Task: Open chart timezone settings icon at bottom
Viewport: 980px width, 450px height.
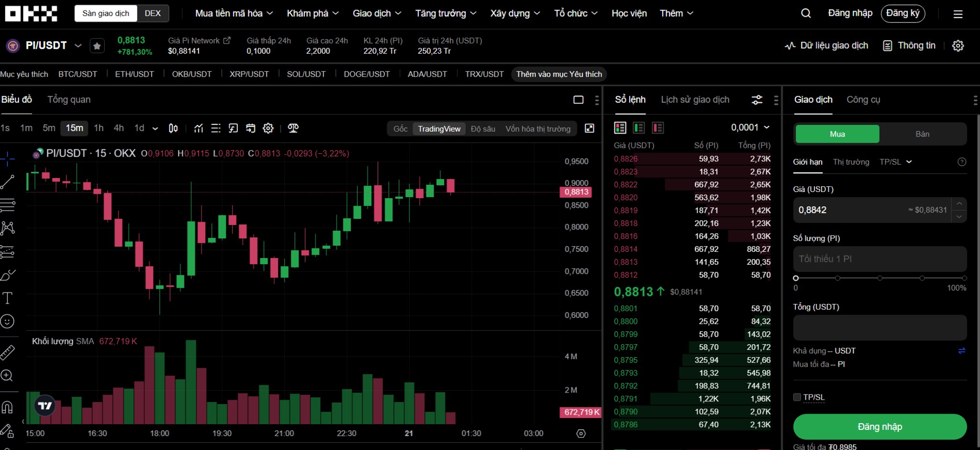Action: pos(581,433)
